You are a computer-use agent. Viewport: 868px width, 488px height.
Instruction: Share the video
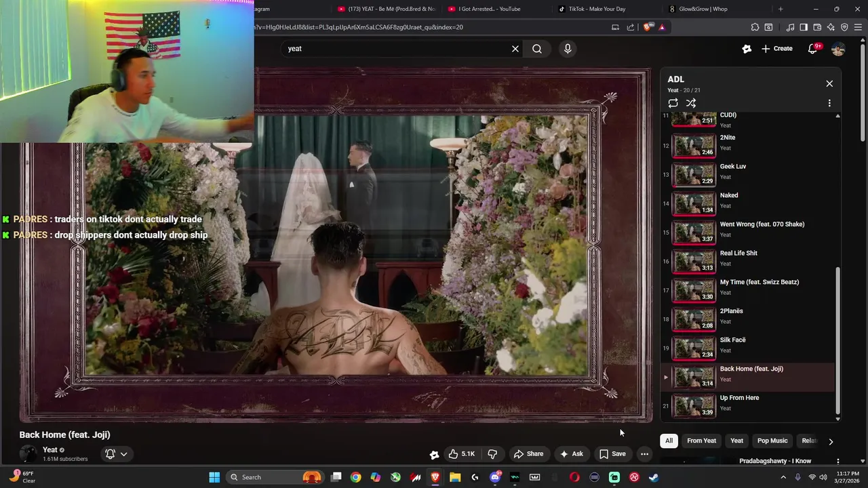(x=528, y=454)
